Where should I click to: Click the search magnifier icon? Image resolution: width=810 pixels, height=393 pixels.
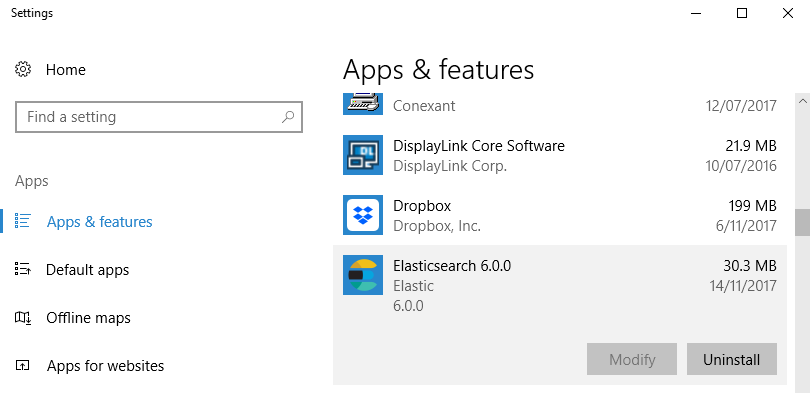click(288, 117)
